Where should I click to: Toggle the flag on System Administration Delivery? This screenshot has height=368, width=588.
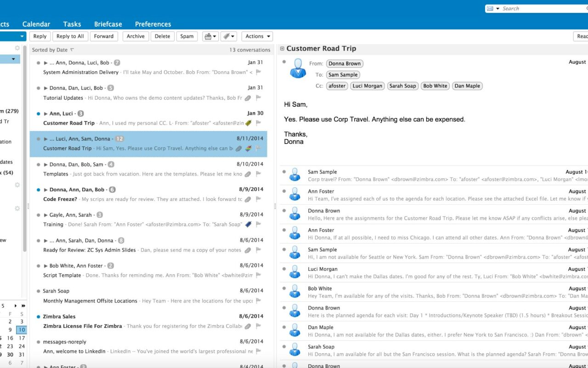(258, 72)
